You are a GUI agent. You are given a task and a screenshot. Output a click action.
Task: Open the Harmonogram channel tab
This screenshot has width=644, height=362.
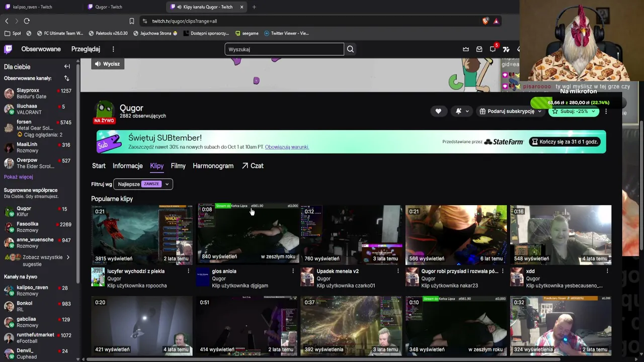point(213,166)
